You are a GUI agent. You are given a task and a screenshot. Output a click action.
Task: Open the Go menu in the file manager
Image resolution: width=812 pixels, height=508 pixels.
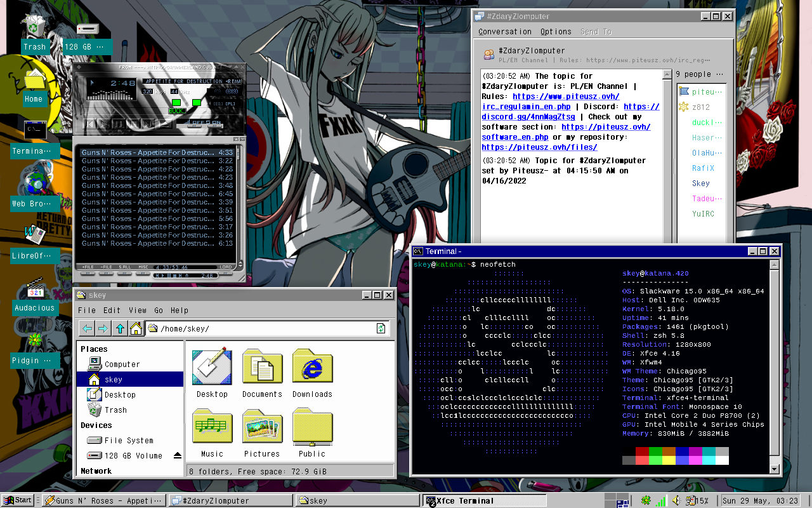tap(159, 311)
